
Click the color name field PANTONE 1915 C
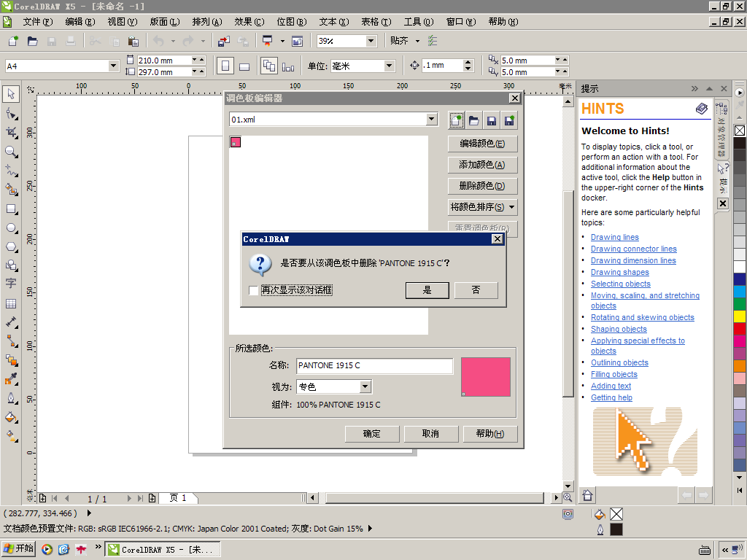(374, 366)
